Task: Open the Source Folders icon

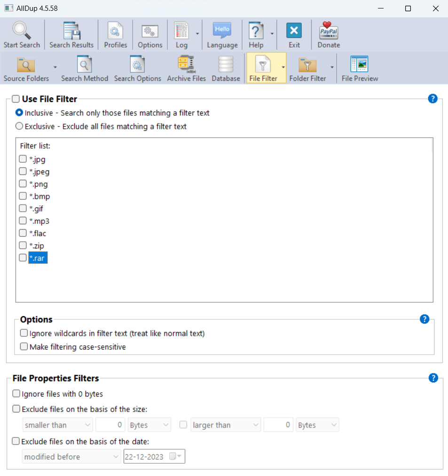Action: [x=26, y=64]
